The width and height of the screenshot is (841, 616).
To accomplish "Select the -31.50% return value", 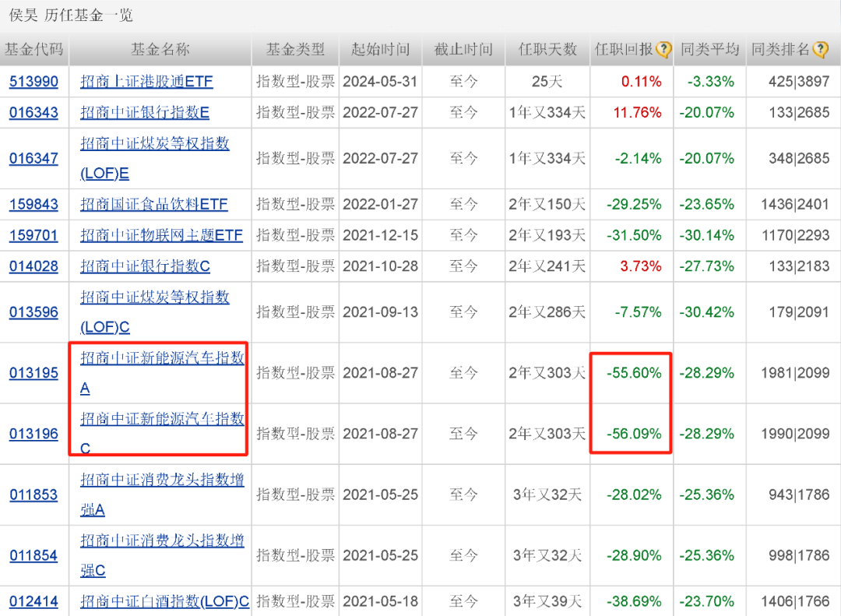I will [x=634, y=235].
